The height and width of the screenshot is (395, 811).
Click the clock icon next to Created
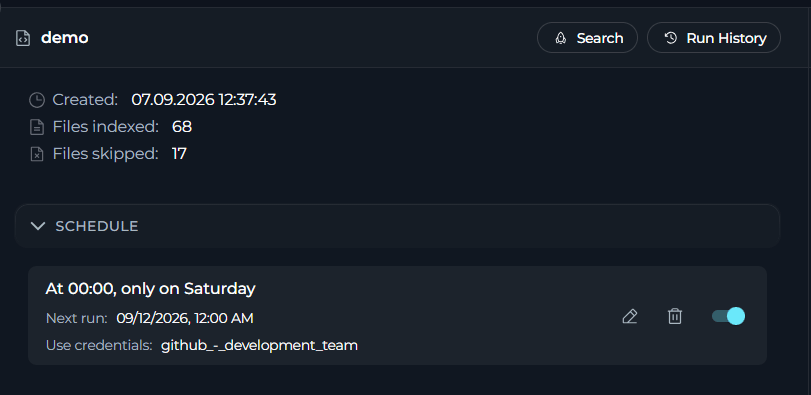tap(37, 100)
